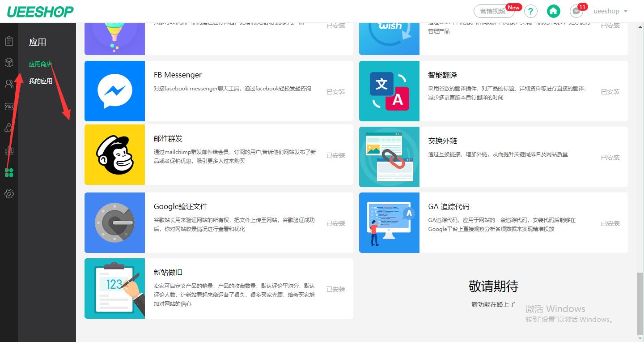Click 已安装 on the Wish card
The width and height of the screenshot is (644, 342).
point(610,26)
